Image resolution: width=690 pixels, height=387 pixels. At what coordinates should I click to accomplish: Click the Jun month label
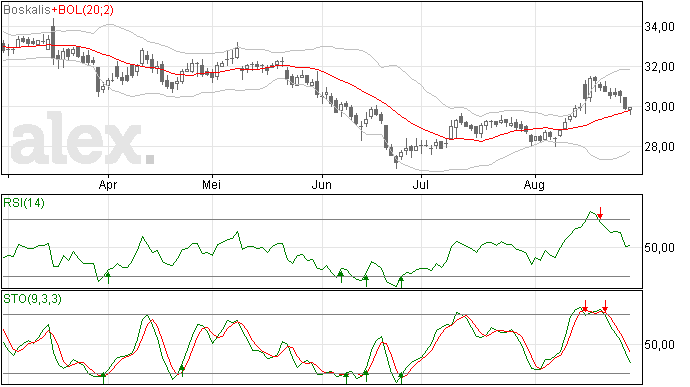coord(322,185)
